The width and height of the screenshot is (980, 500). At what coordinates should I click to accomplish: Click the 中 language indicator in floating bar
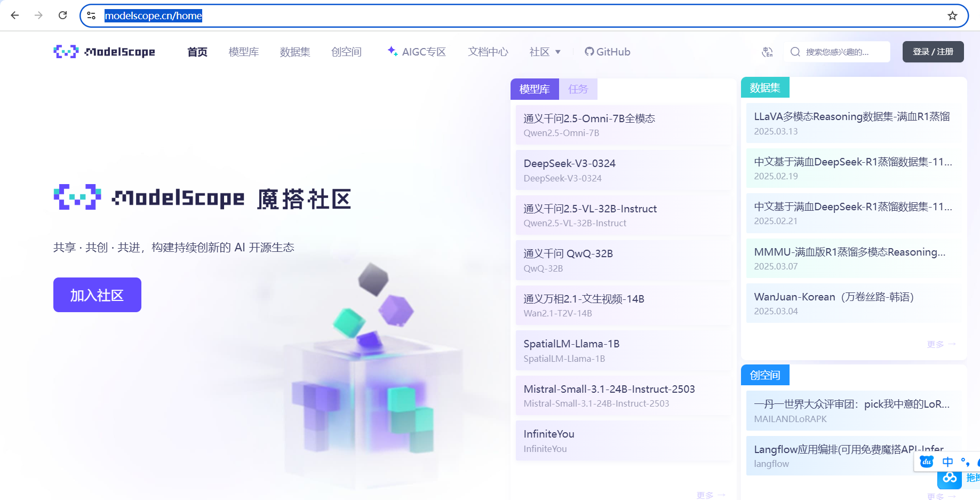click(x=947, y=462)
